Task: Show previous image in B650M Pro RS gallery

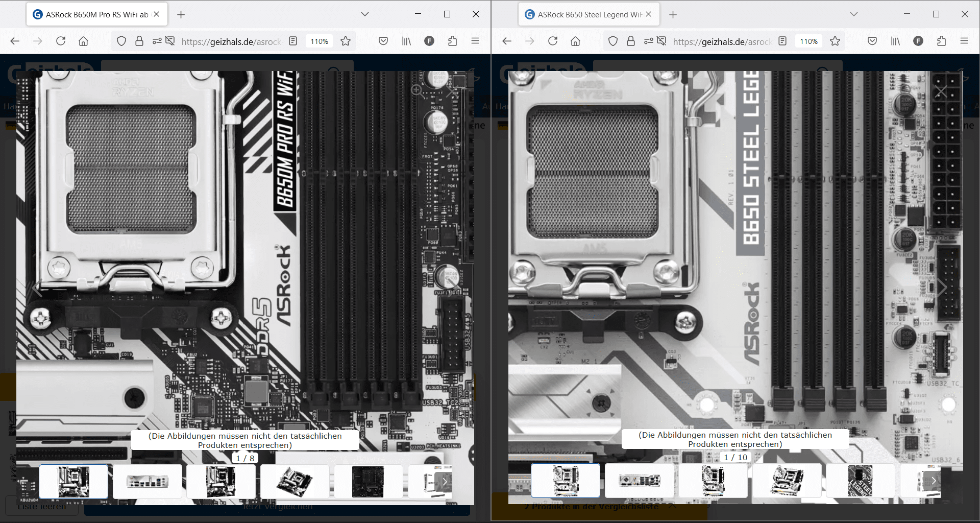Action: coord(37,289)
